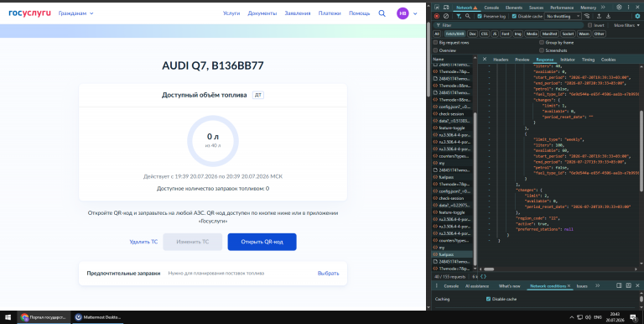Toggle drawer sidebar dock icon
Image resolution: width=644 pixels, height=324 pixels.
coord(619,285)
